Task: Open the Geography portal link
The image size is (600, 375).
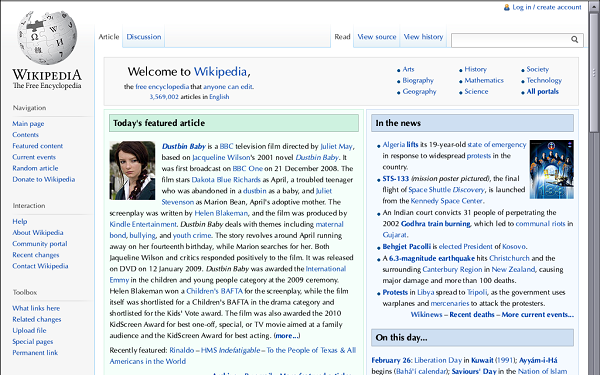Action: click(x=419, y=91)
